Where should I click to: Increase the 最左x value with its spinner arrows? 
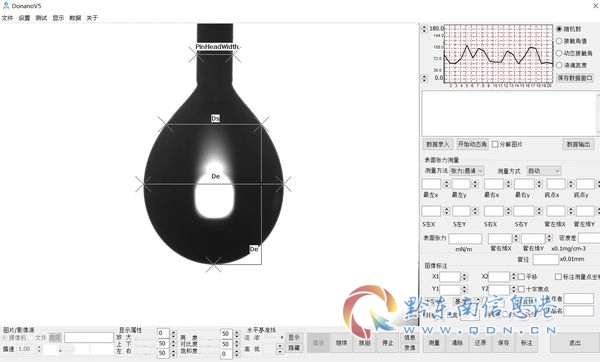click(446, 183)
